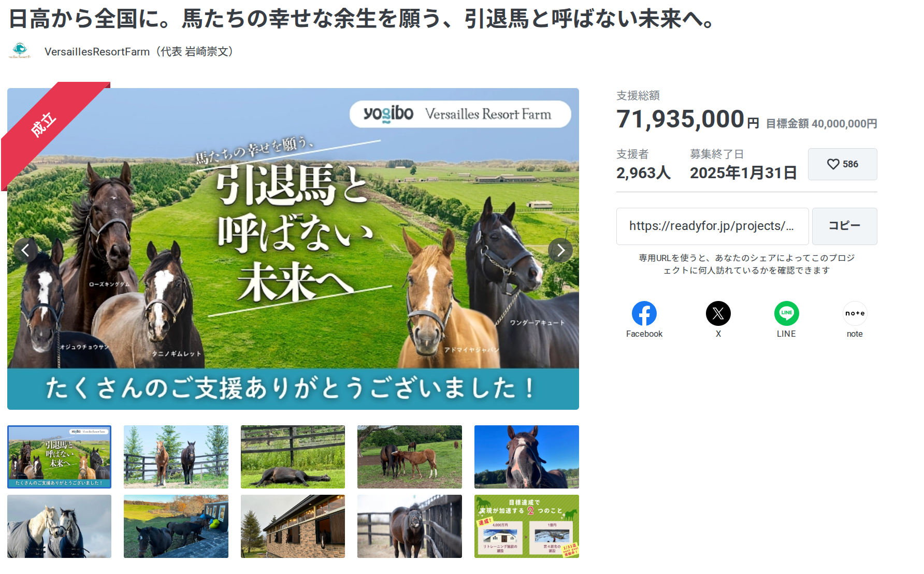Select thumbnail of two blanketed white horses
This screenshot has width=924, height=574.
pyautogui.click(x=60, y=526)
